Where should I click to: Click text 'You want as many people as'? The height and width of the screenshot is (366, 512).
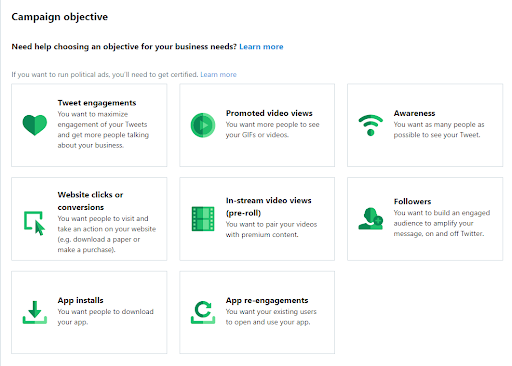pyautogui.click(x=439, y=124)
